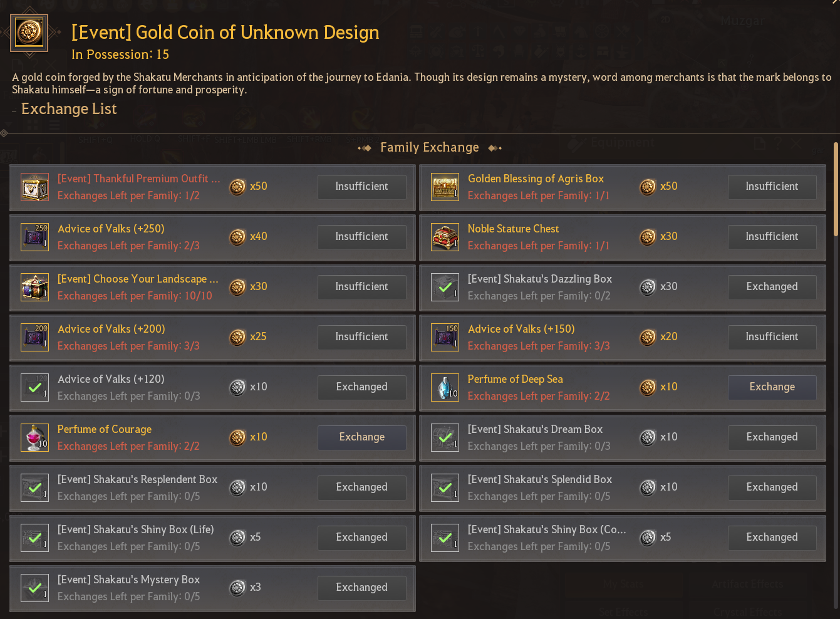
Task: Click checkmark on Shakatu's Mystery Box
Action: pyautogui.click(x=34, y=588)
